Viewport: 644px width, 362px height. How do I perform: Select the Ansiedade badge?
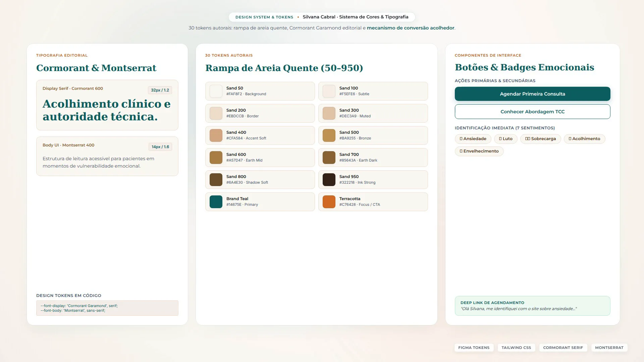click(473, 139)
